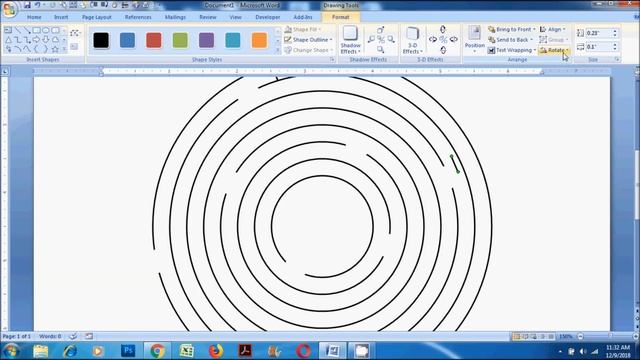640x360 pixels.
Task: Open the Shape Outline dropdown
Action: 308,40
